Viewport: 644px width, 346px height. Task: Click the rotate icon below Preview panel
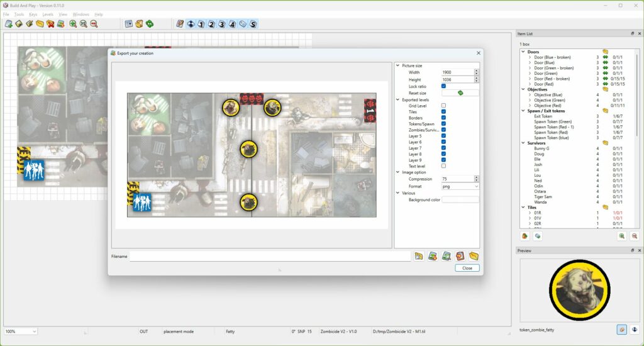pyautogui.click(x=622, y=330)
